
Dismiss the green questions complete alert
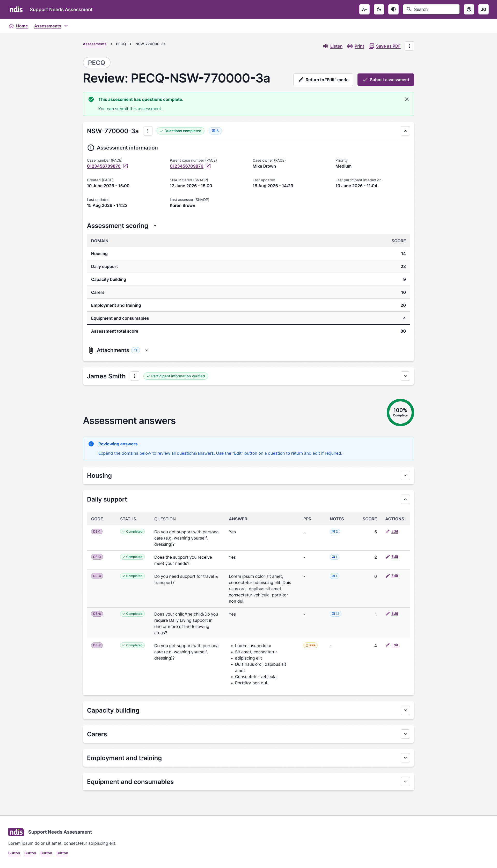[407, 99]
